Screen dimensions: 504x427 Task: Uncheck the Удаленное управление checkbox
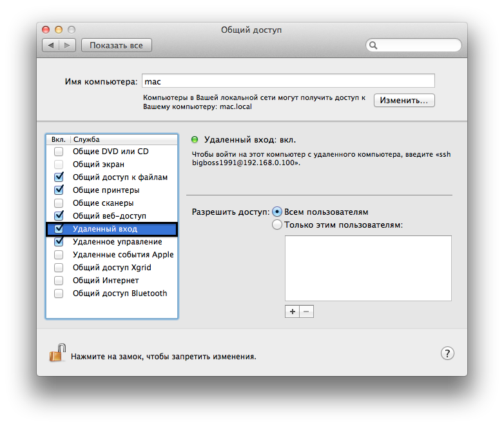tap(59, 241)
